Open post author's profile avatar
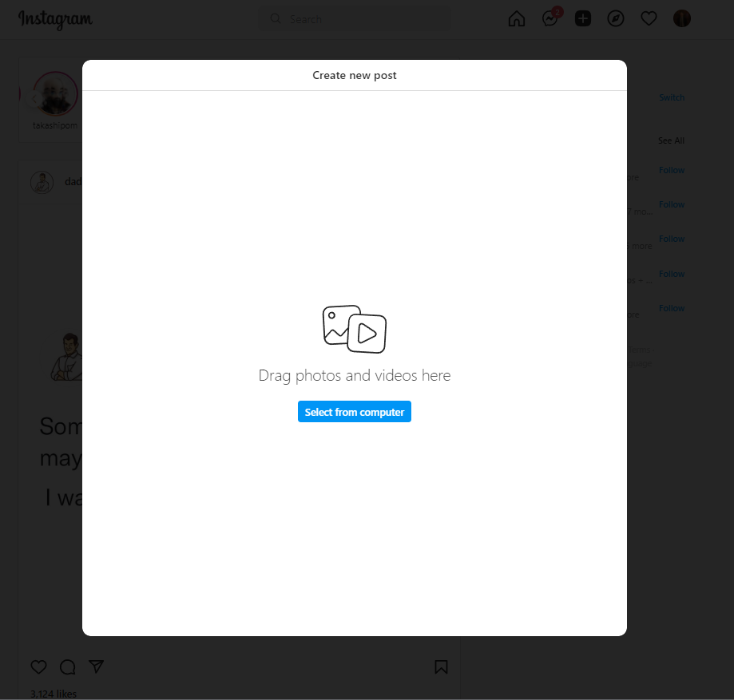Viewport: 734px width, 700px height. coord(42,183)
